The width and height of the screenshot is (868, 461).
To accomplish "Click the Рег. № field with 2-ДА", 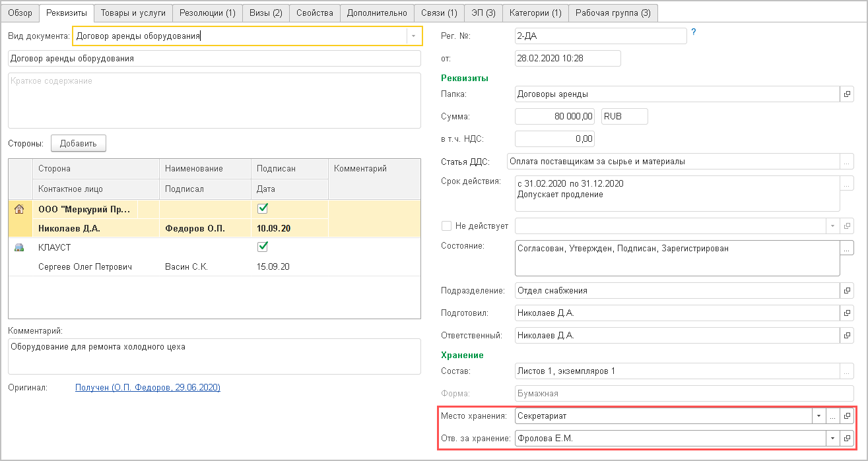I will click(601, 36).
